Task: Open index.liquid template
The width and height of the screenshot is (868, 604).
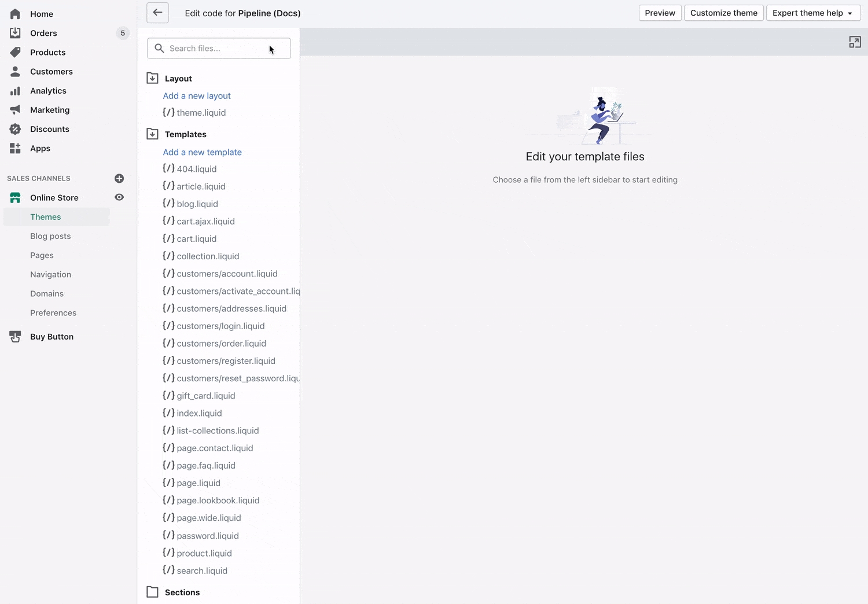Action: (x=192, y=413)
